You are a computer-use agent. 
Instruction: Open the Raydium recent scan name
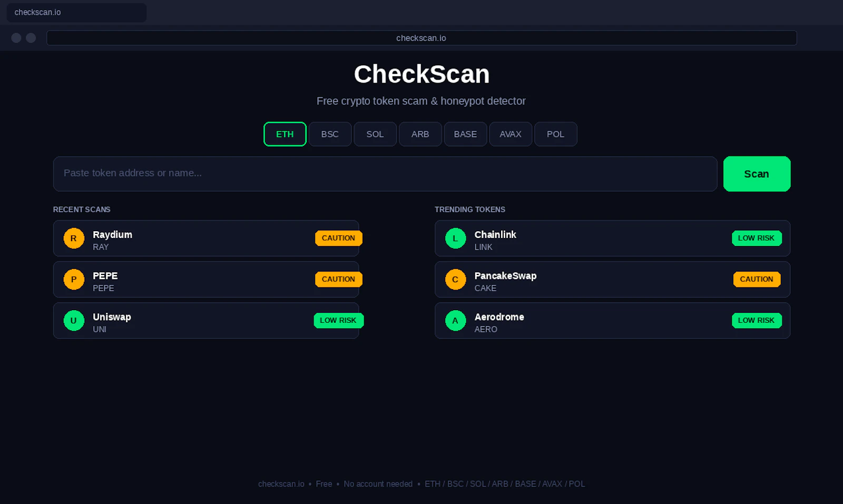click(x=112, y=234)
